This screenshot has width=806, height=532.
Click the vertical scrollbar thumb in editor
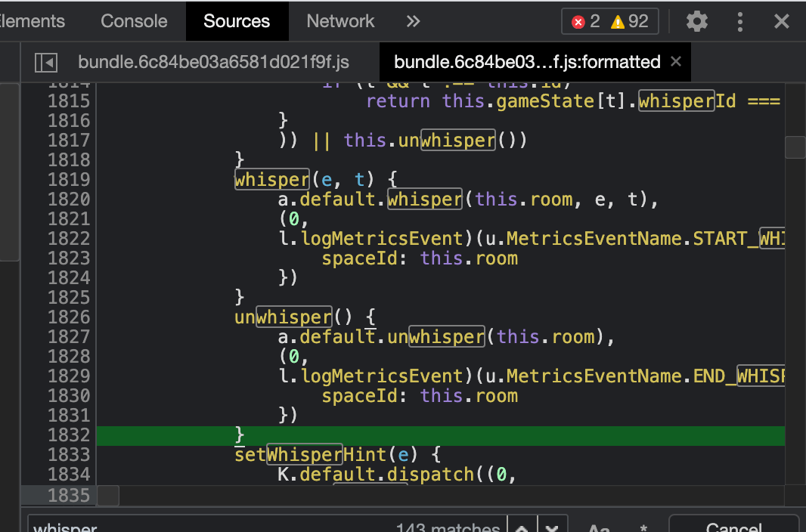(795, 147)
